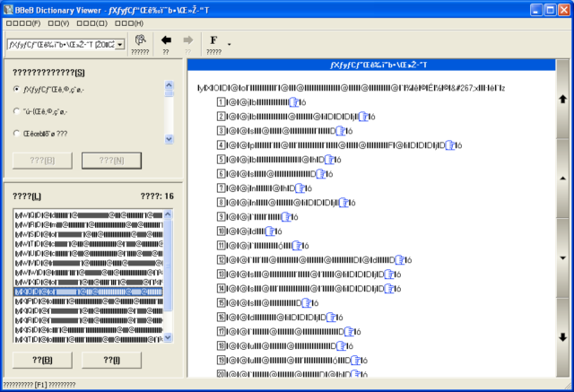Open entry 16 through its hand icon
Viewport: 574px width, 392px height.
pos(331,318)
